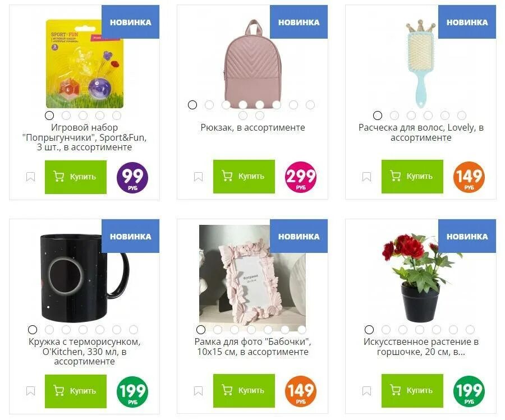505x420 pixels.
Task: Select second image dot under thermal mug
Action: click(x=49, y=330)
